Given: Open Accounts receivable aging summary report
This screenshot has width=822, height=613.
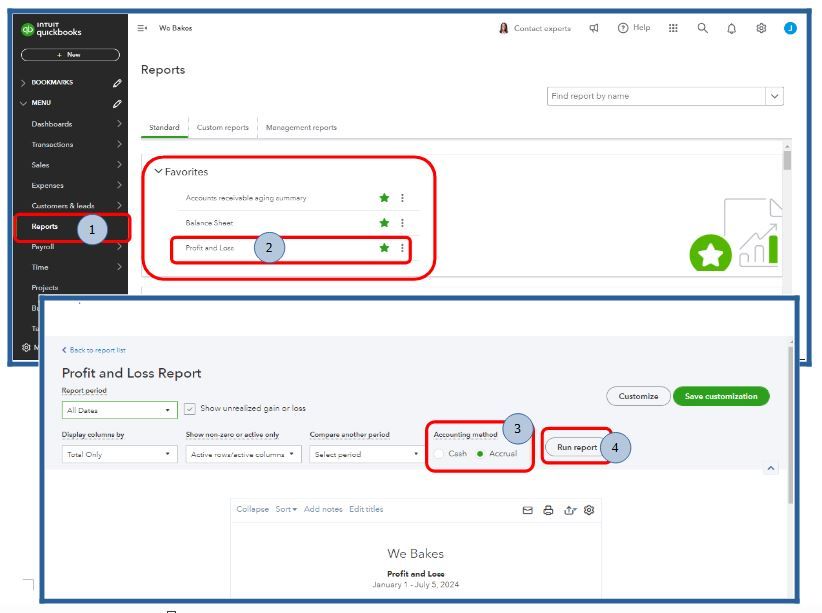Looking at the screenshot, I should (246, 198).
